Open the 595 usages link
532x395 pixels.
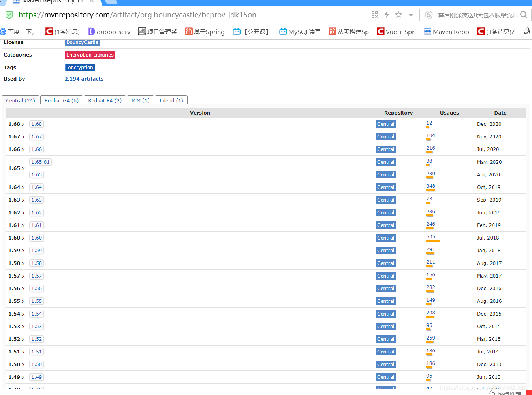click(430, 237)
